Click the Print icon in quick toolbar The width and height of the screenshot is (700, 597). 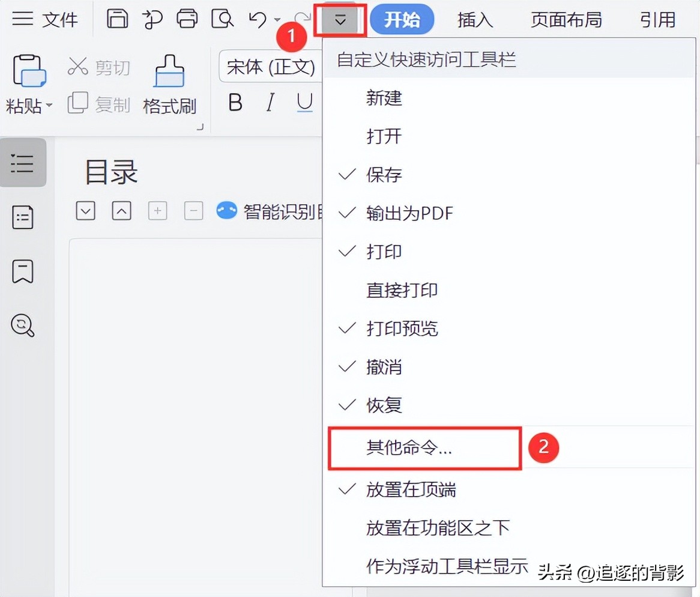tap(187, 19)
